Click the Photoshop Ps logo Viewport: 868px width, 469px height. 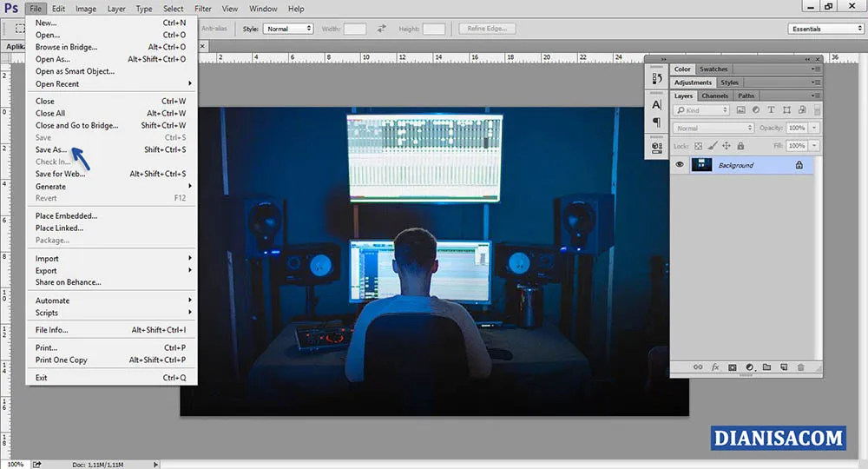11,9
